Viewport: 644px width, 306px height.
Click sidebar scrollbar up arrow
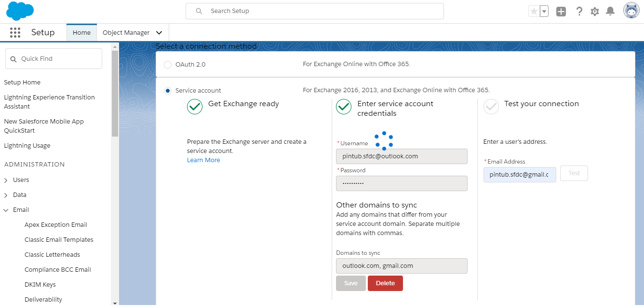click(x=115, y=47)
